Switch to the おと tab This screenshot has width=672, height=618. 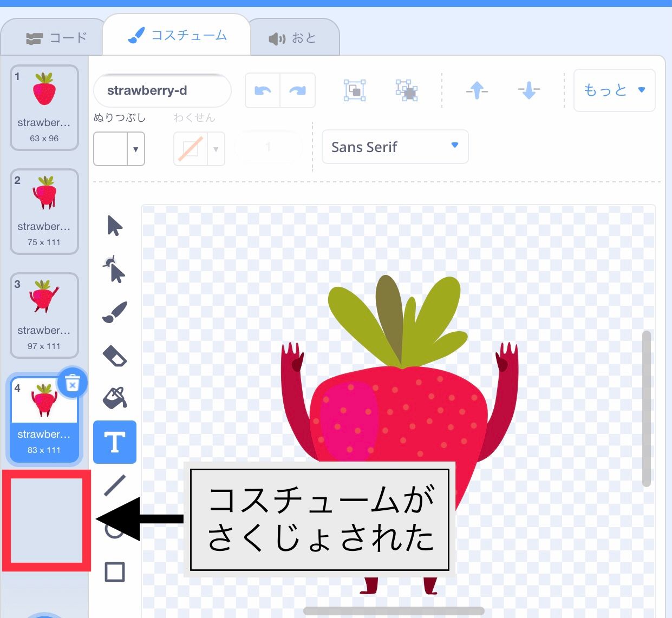[295, 36]
